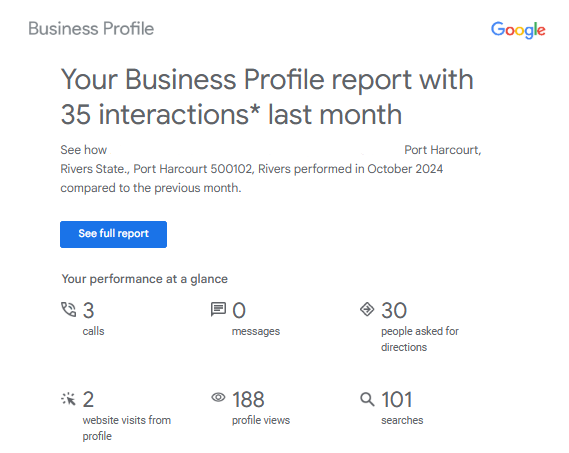Viewport: 569px width, 453px height.
Task: Select the 3 calls number
Action: [89, 310]
